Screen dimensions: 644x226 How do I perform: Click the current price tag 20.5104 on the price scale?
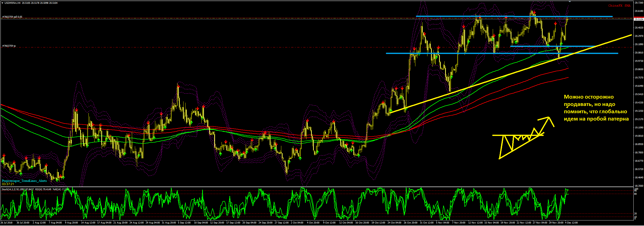(x=639, y=19)
